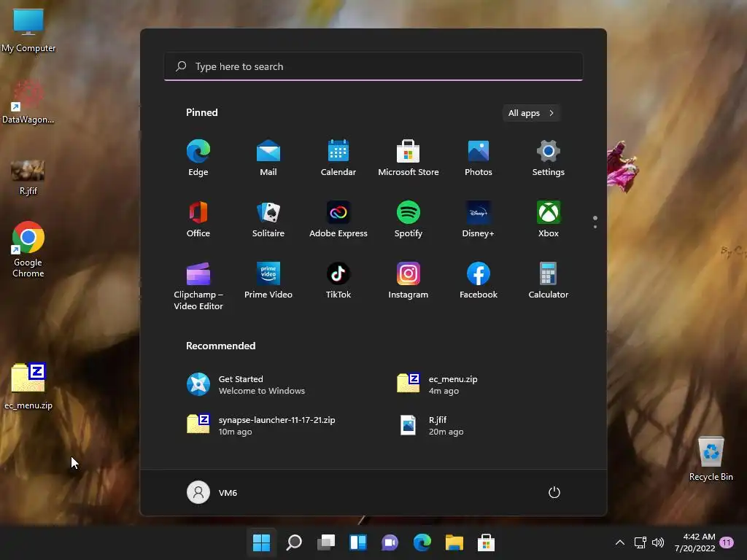Open Settings from the Start menu
The width and height of the screenshot is (747, 560).
(549, 157)
